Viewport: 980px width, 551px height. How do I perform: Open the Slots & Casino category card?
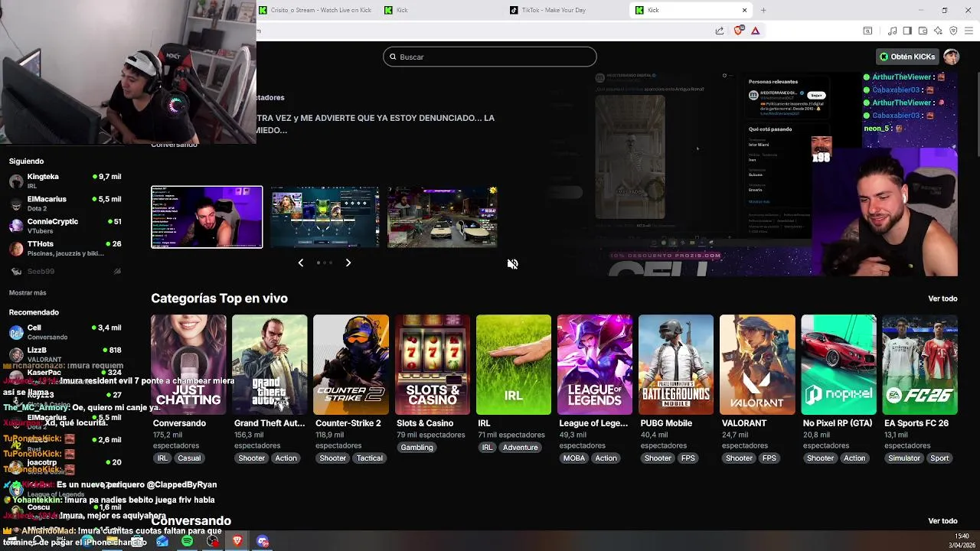[432, 364]
